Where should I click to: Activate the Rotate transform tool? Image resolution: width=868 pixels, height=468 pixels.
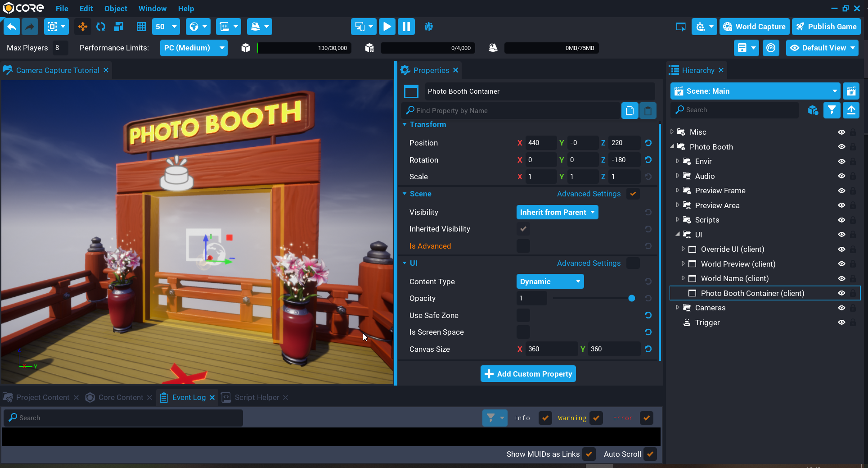(x=100, y=27)
